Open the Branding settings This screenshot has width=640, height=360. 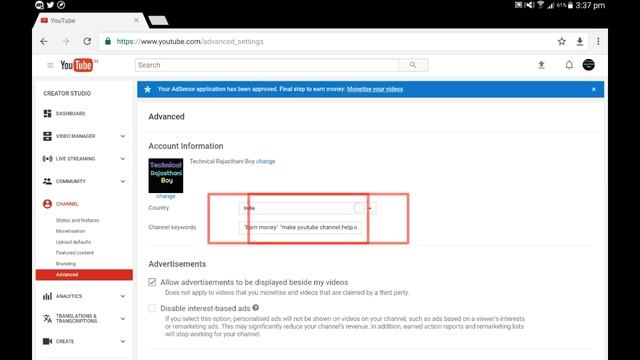coord(66,264)
